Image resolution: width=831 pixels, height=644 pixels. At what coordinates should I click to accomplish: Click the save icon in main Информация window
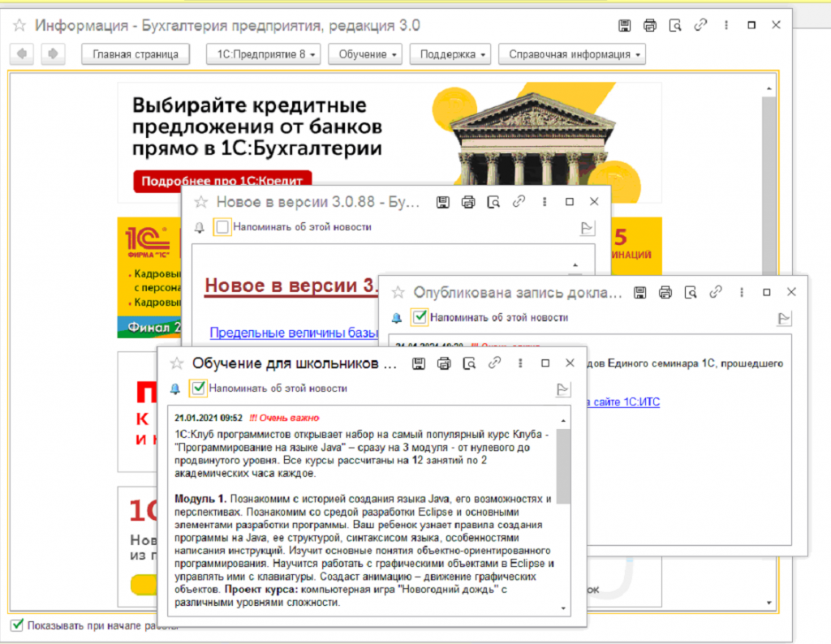624,26
